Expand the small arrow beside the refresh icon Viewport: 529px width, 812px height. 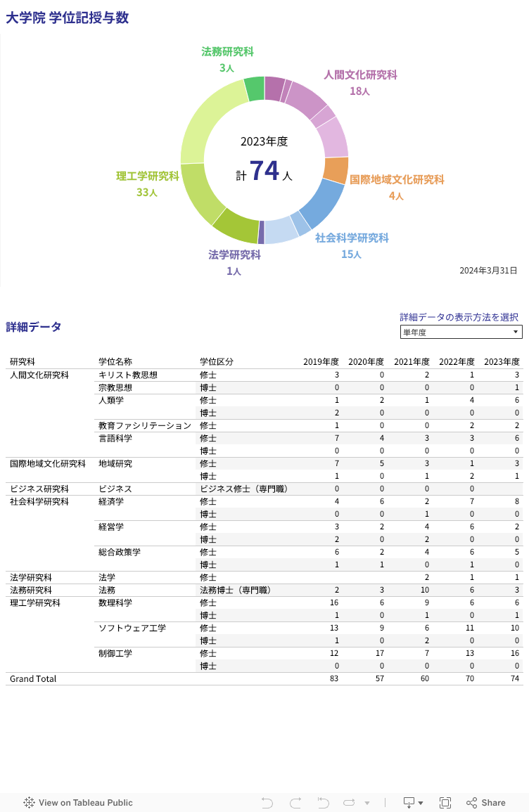(x=367, y=803)
